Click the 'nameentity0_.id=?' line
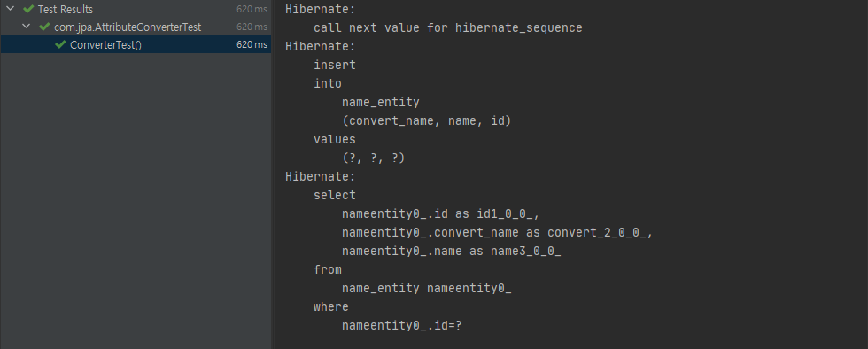The image size is (868, 349). click(402, 325)
